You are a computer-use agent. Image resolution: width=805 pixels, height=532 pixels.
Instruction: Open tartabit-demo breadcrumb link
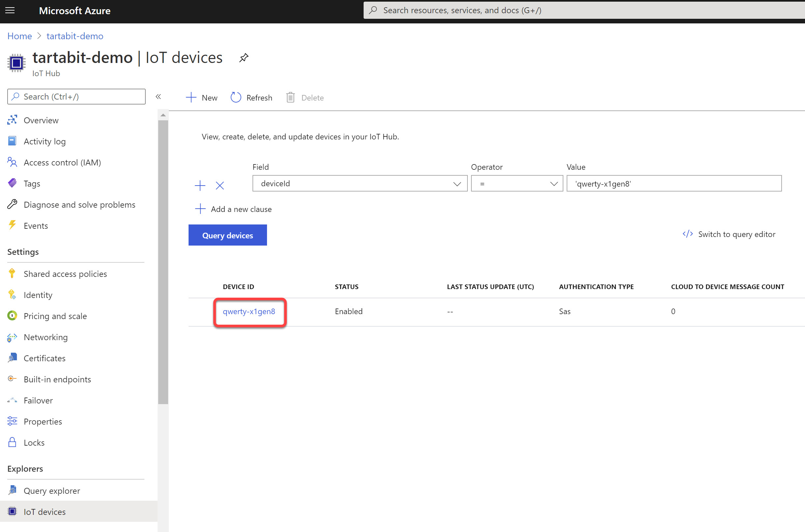(x=75, y=36)
